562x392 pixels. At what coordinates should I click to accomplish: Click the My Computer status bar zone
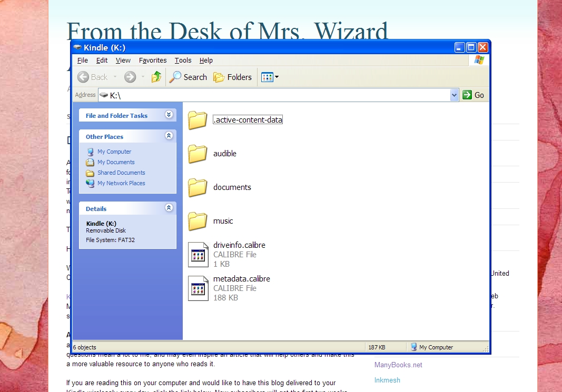(x=432, y=347)
